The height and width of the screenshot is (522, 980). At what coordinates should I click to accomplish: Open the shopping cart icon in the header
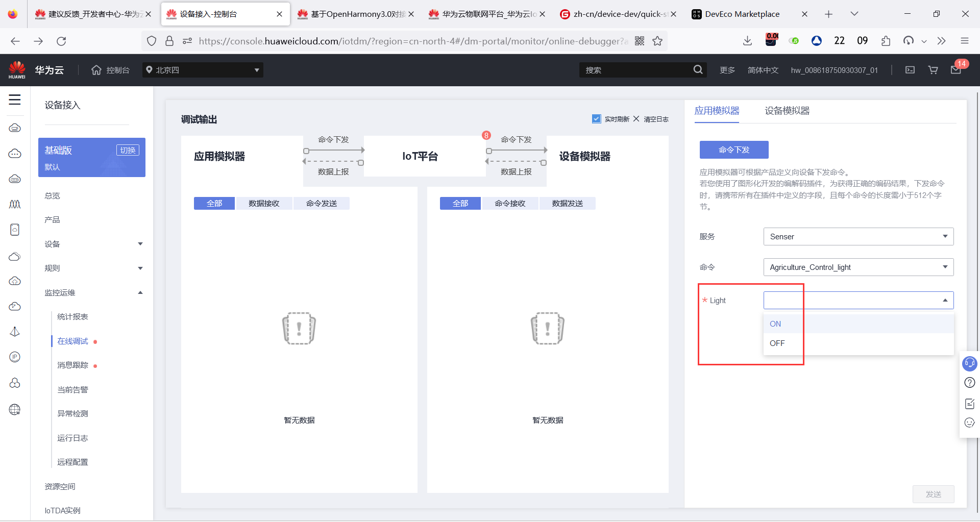click(x=933, y=69)
